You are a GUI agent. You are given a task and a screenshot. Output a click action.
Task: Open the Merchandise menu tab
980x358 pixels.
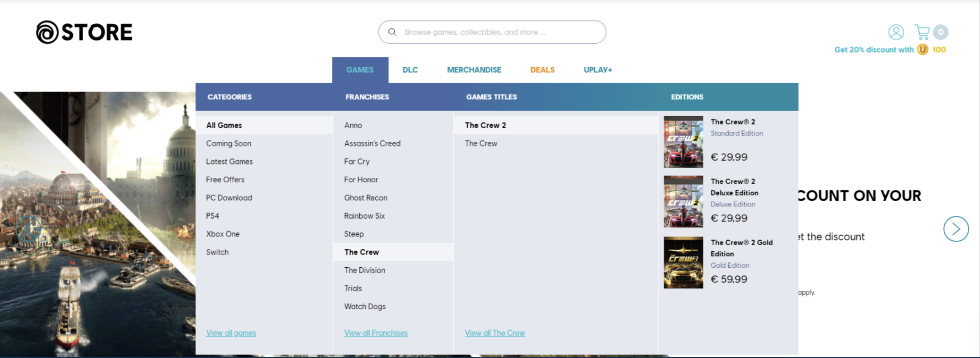click(474, 70)
